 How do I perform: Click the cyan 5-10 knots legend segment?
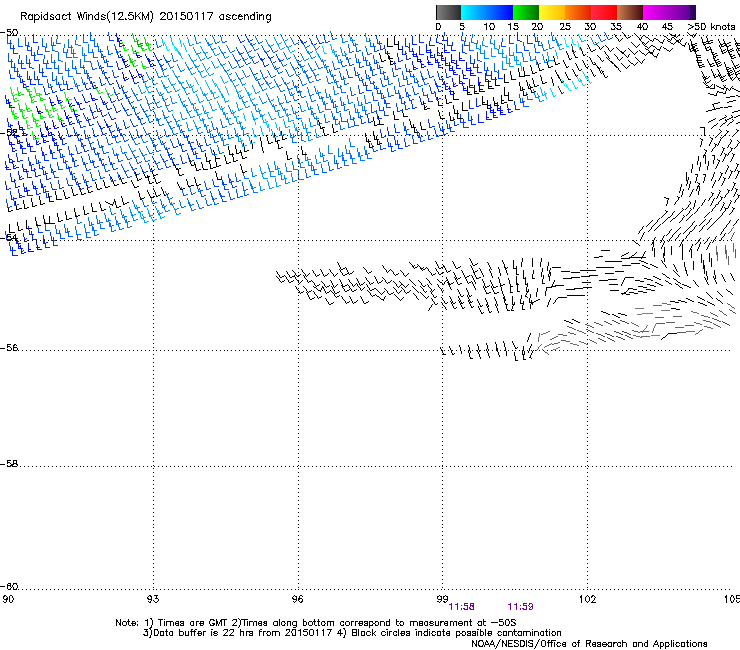(x=474, y=12)
